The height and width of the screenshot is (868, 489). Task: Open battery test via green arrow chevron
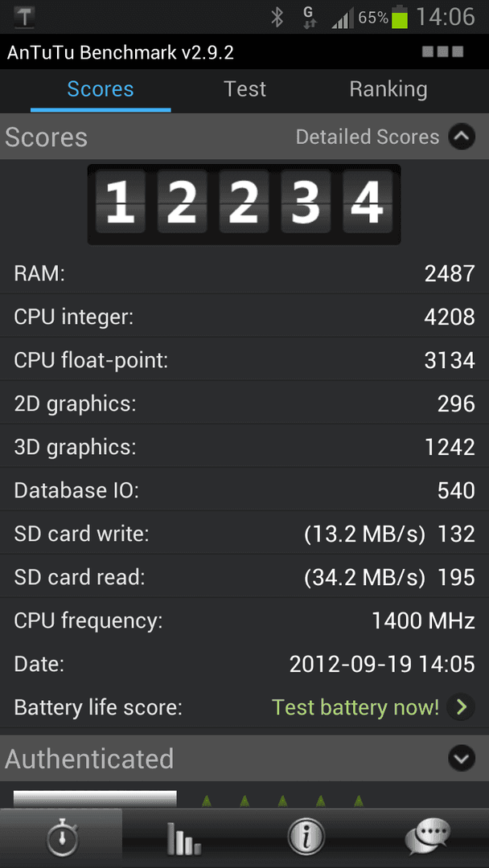(461, 707)
